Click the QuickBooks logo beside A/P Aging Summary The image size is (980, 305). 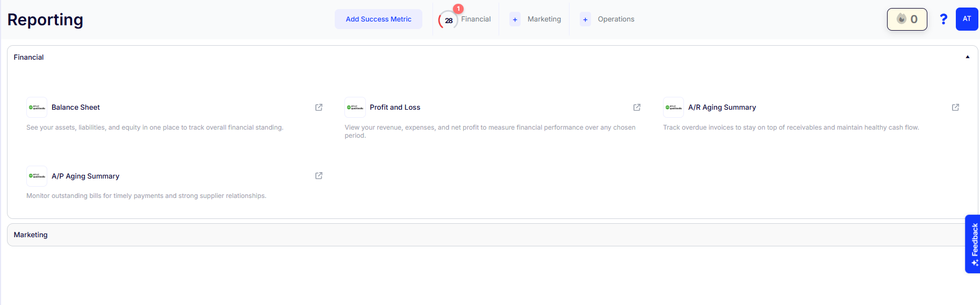pos(37,176)
